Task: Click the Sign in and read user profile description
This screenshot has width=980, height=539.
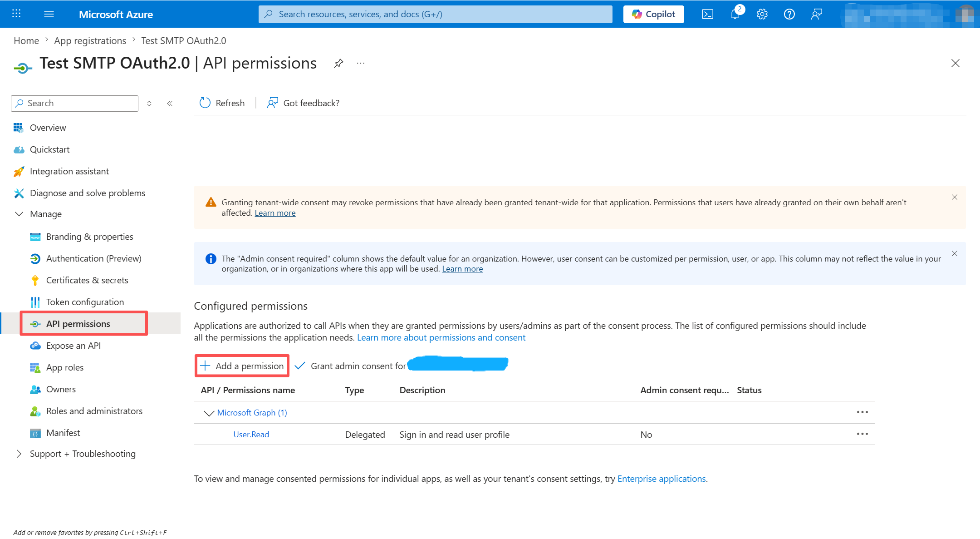Action: point(454,435)
